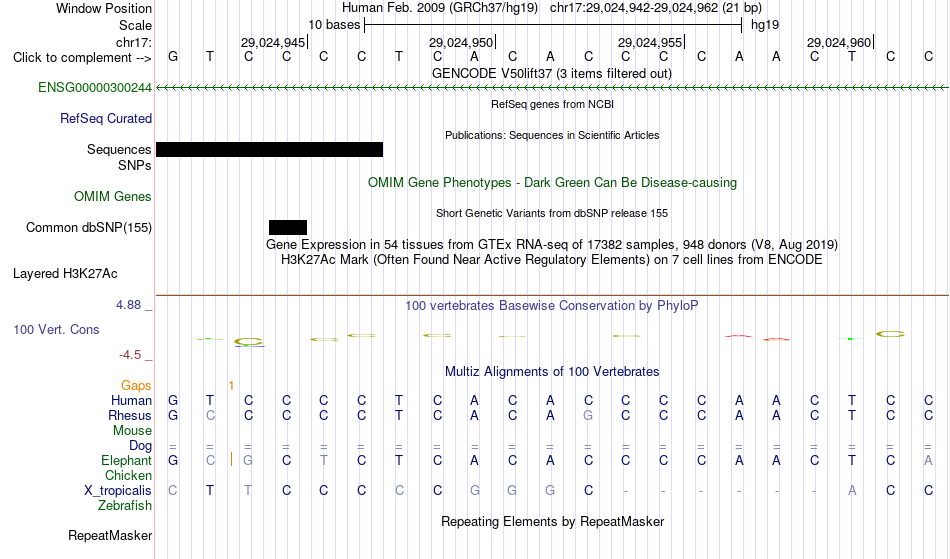Image resolution: width=950 pixels, height=559 pixels.
Task: Click 'Short Genetic Variants from dbSNP release 155'
Action: [552, 213]
